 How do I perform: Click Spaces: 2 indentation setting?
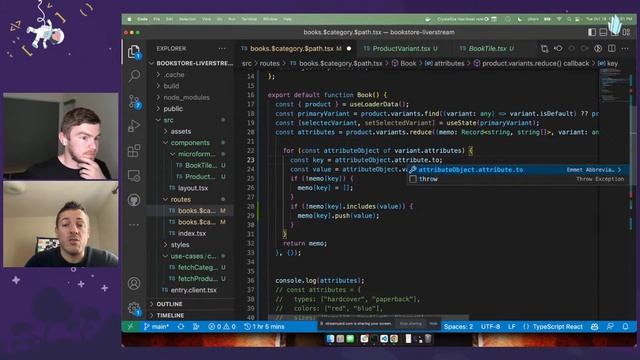pos(458,327)
